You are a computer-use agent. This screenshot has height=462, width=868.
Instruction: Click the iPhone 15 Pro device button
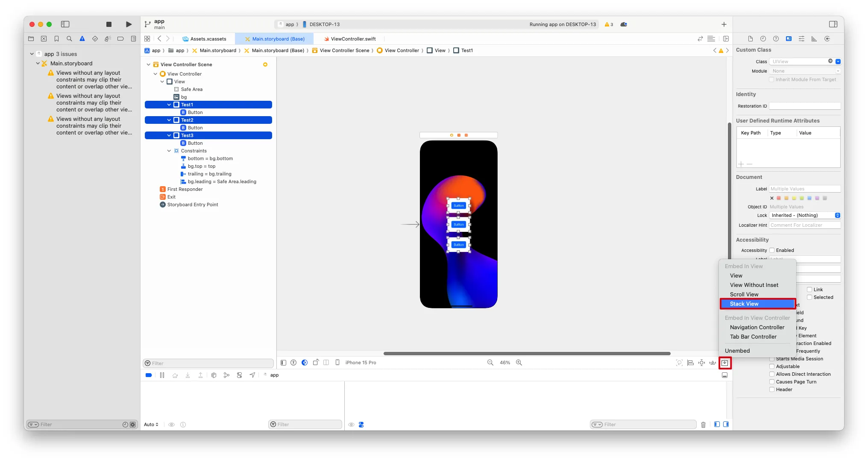coord(361,363)
